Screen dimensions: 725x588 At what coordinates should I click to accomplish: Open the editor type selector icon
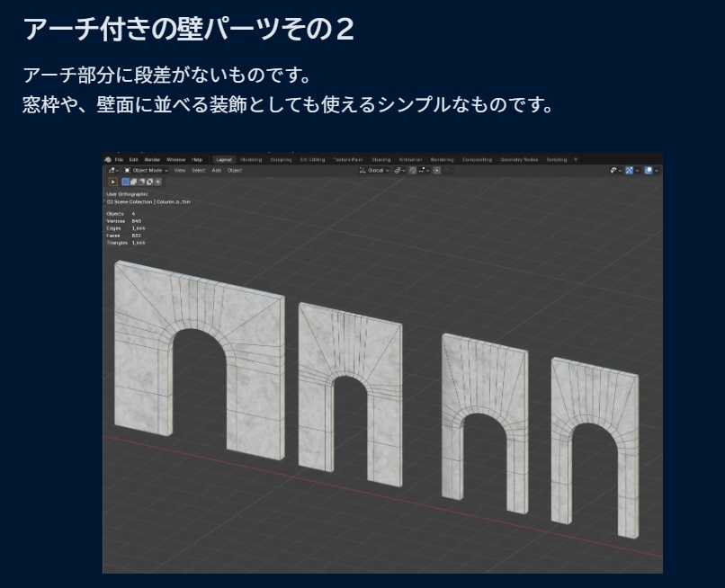[112, 171]
